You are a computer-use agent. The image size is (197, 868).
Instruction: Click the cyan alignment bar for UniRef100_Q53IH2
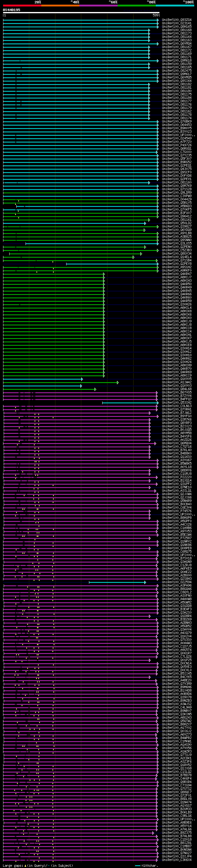[130, 403]
